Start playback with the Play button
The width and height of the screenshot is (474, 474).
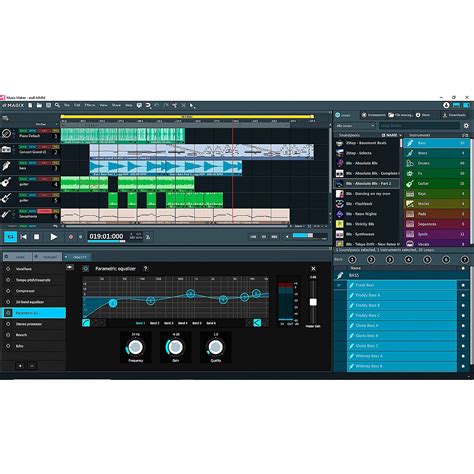[x=53, y=237]
